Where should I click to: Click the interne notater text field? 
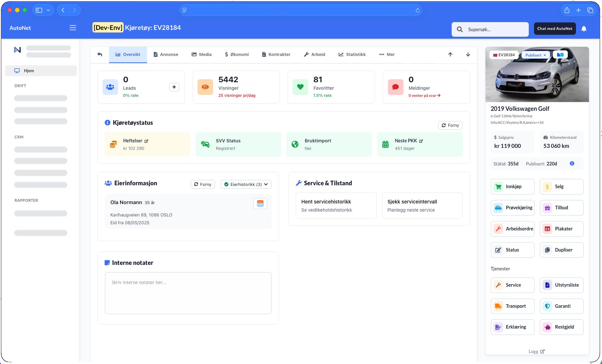[188, 292]
